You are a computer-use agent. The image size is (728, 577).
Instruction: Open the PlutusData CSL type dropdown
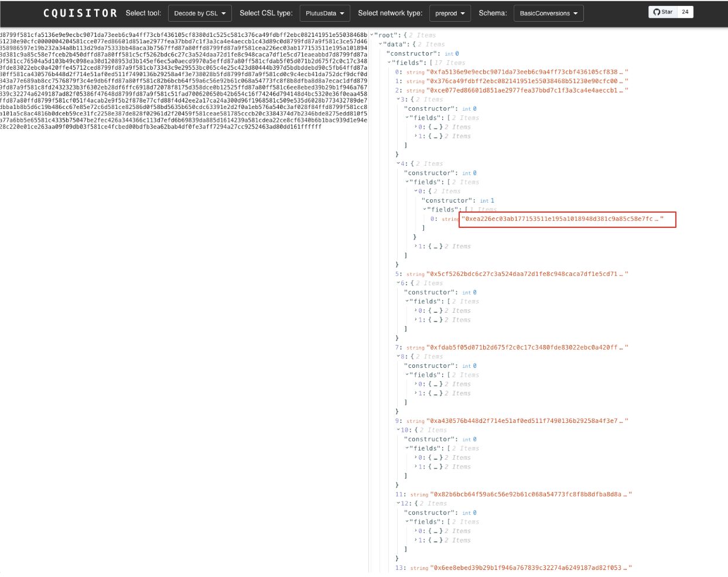tap(324, 13)
